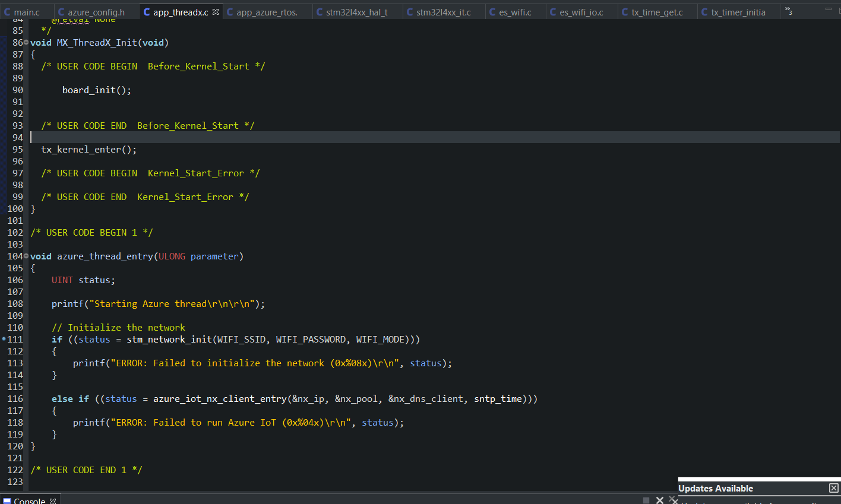The height and width of the screenshot is (504, 841).
Task: Click the ULONG parameter argument text
Action: click(198, 256)
